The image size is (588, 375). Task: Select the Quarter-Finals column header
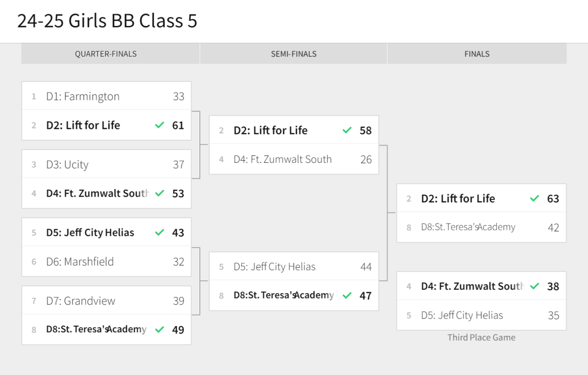click(106, 54)
